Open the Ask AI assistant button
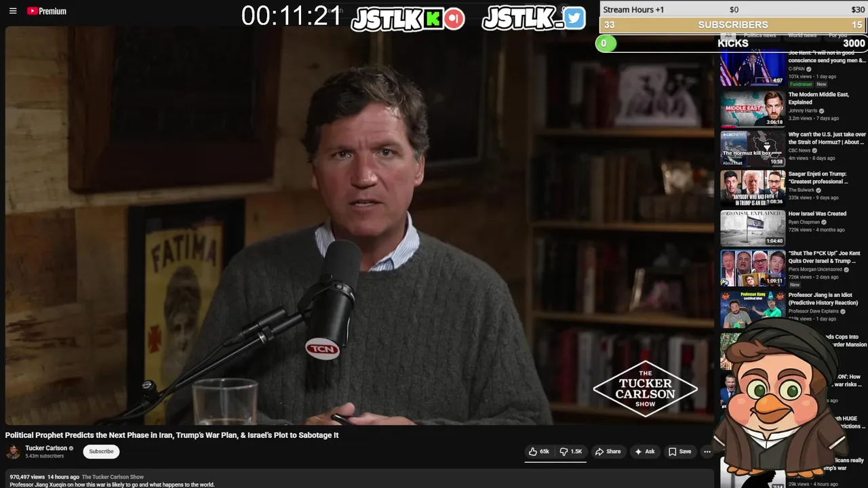The width and height of the screenshot is (868, 488). 644,451
